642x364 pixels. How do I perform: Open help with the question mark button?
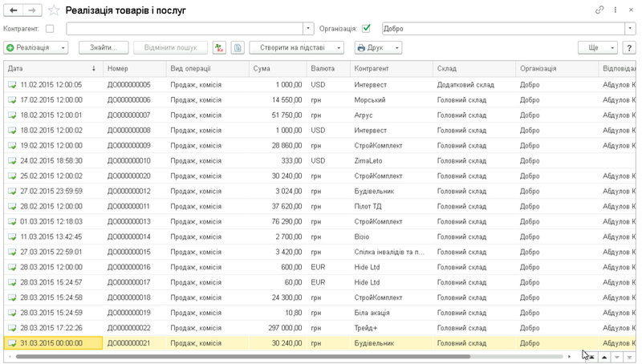point(629,48)
